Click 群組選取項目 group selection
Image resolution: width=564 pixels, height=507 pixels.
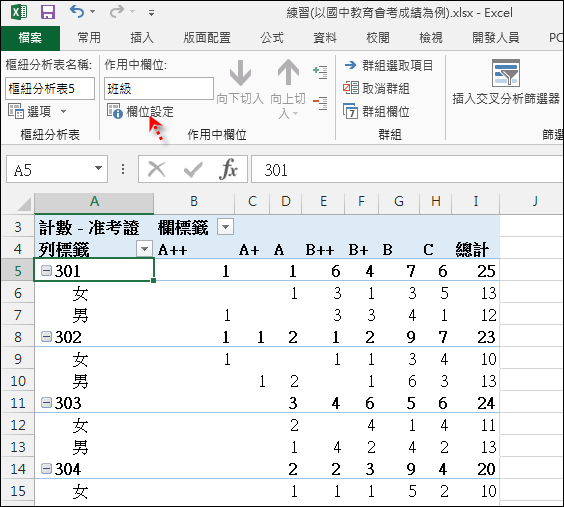[x=388, y=65]
